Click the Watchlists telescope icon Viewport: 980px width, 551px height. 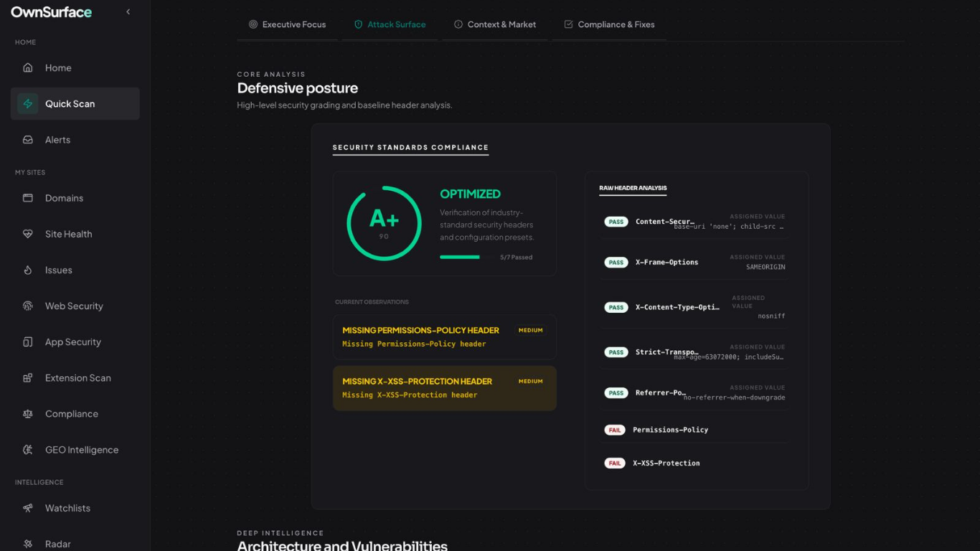click(x=28, y=508)
